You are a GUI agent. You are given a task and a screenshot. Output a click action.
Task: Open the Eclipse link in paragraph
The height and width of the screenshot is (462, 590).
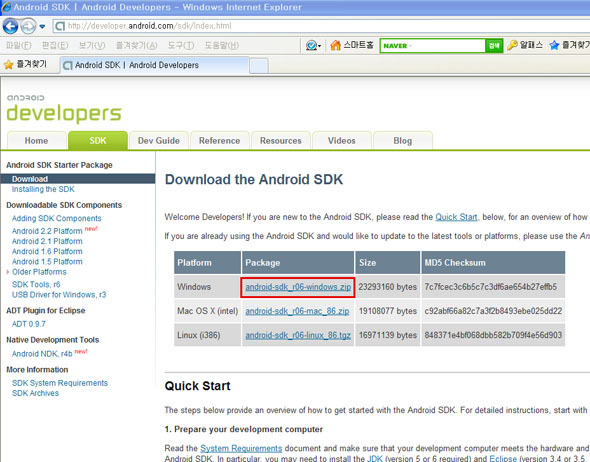503,459
